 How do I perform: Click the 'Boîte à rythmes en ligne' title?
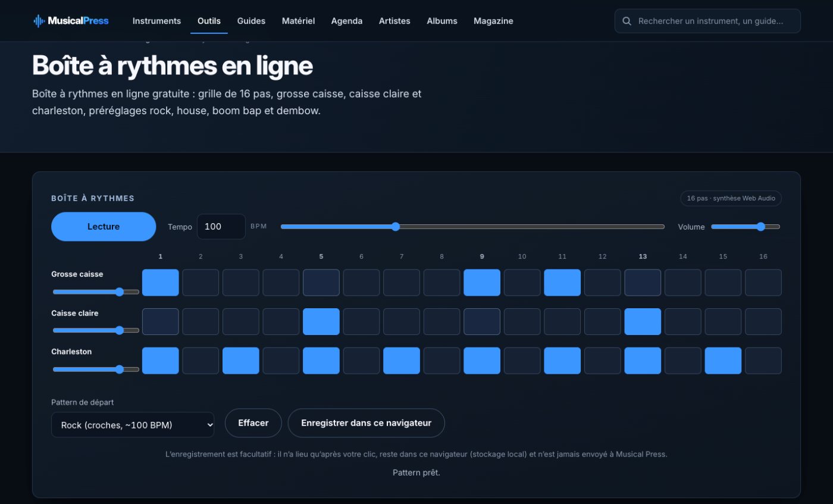[173, 65]
